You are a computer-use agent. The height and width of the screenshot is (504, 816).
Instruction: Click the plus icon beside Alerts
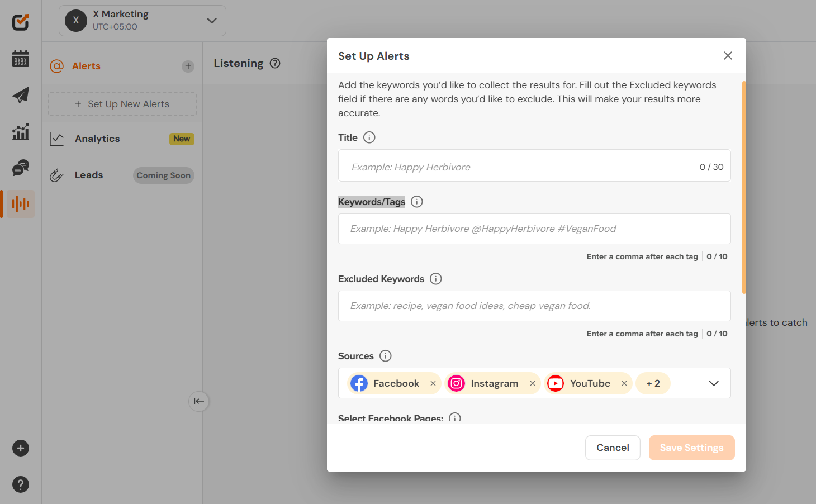point(188,66)
